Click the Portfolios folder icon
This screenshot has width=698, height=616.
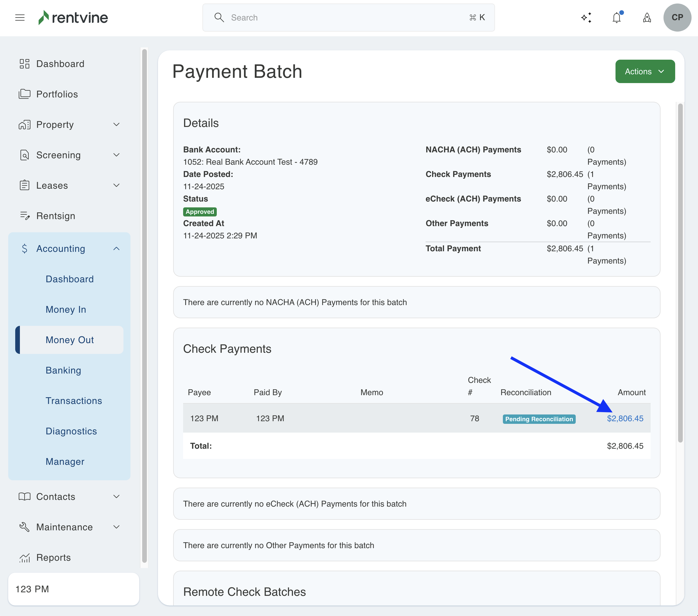(x=24, y=94)
